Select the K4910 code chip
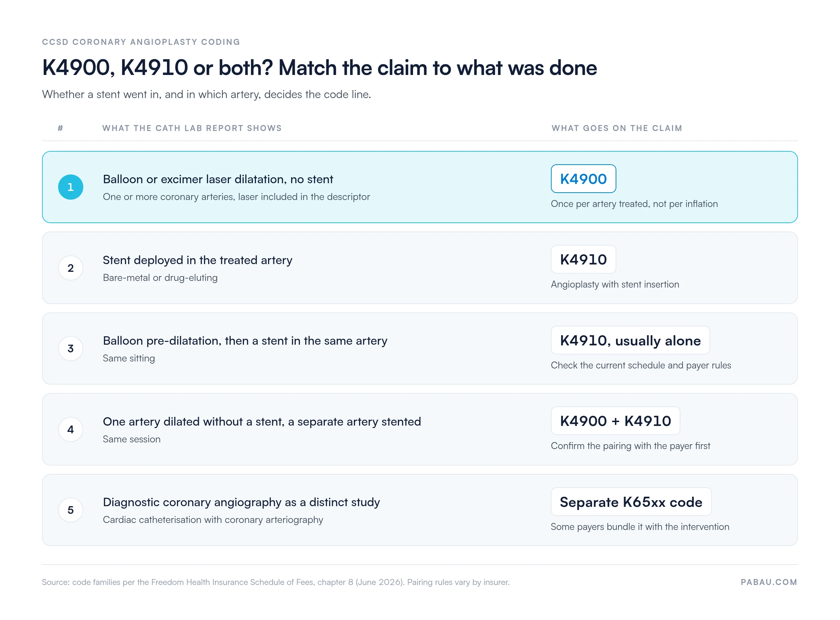 tap(583, 259)
